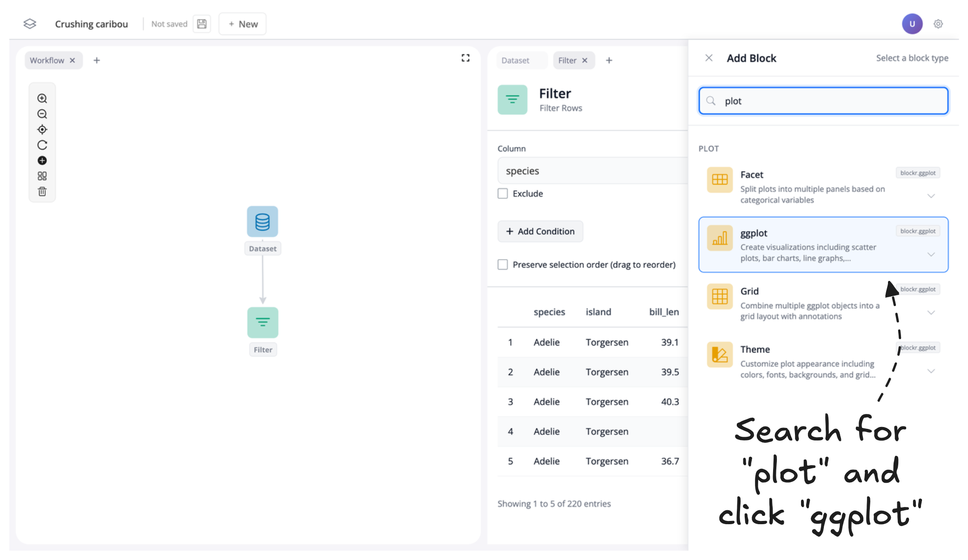This screenshot has width=968, height=560.
Task: Expand the Facet block details chevron
Action: (x=931, y=196)
